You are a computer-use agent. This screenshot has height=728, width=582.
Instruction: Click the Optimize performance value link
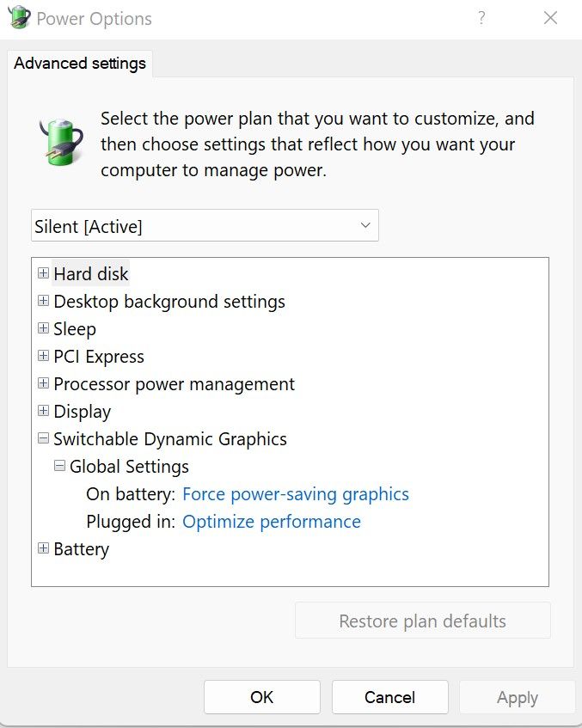[272, 522]
